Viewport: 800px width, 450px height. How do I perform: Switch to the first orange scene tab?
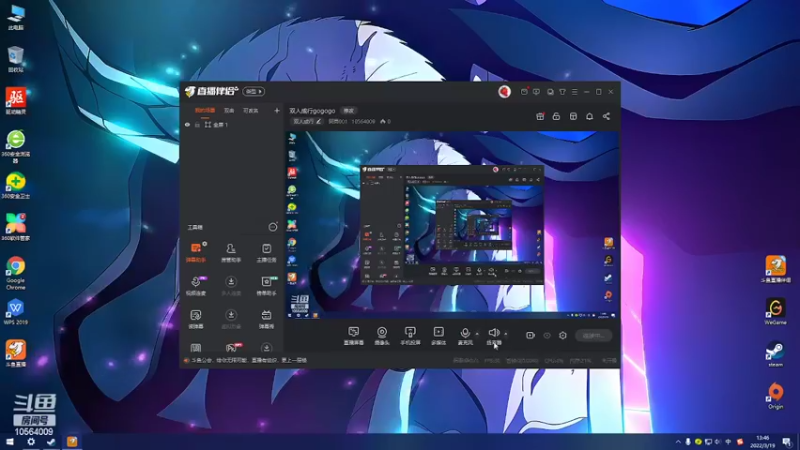coord(205,110)
